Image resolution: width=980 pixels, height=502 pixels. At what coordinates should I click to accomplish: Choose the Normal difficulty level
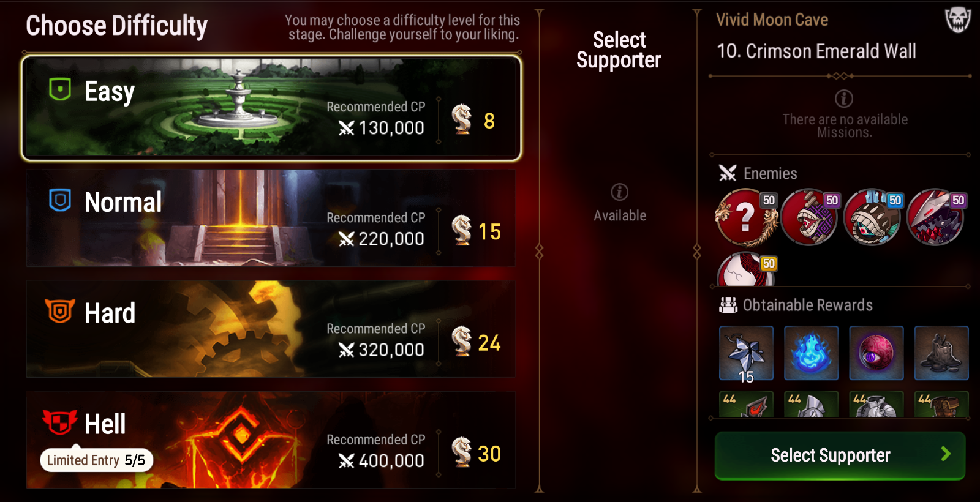coord(270,218)
